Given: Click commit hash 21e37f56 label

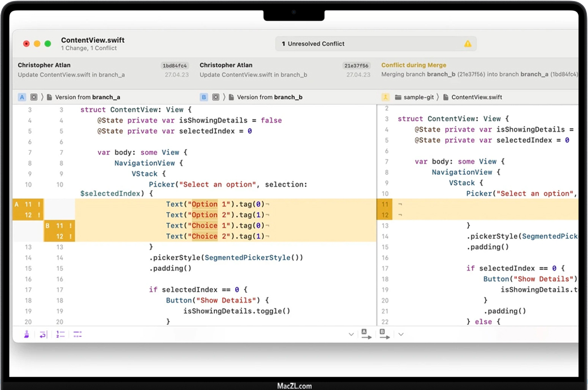Looking at the screenshot, I should tap(357, 66).
